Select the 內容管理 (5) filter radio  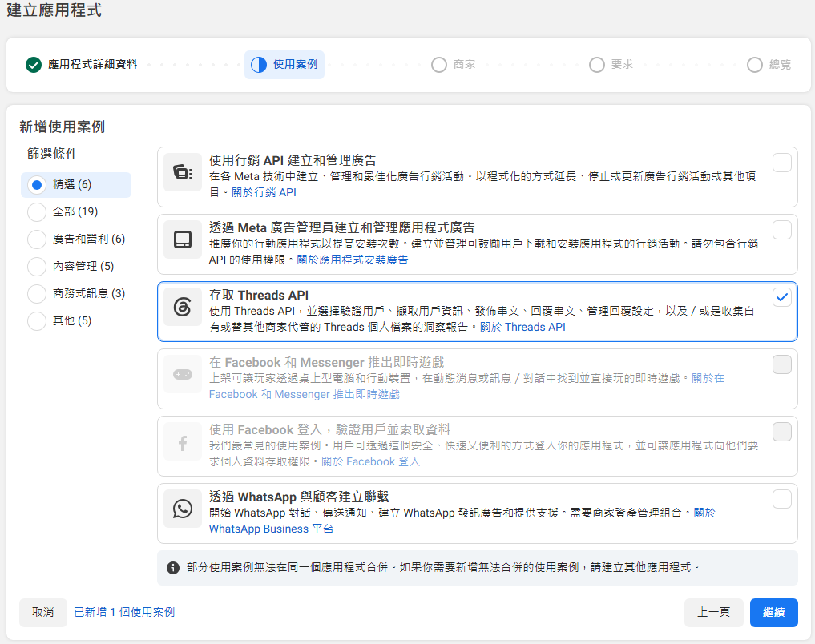(x=37, y=267)
